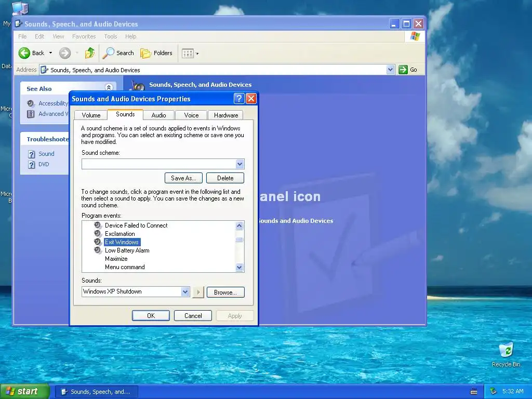Open the Views dropdown arrow

click(x=197, y=54)
